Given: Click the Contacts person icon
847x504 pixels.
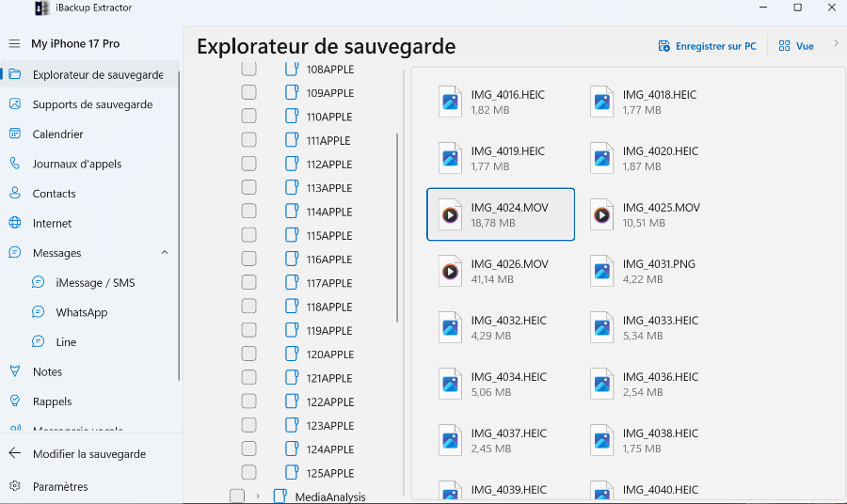Looking at the screenshot, I should (15, 193).
